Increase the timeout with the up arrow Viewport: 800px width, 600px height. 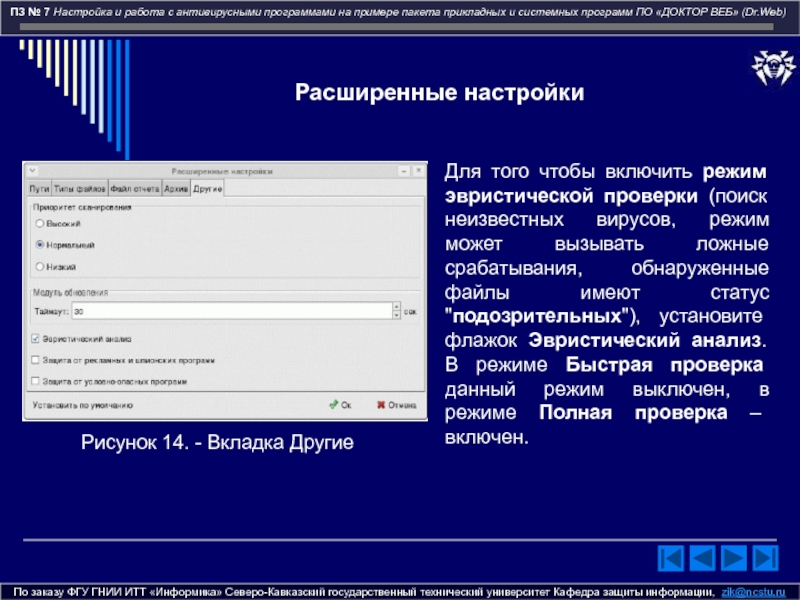pos(394,309)
